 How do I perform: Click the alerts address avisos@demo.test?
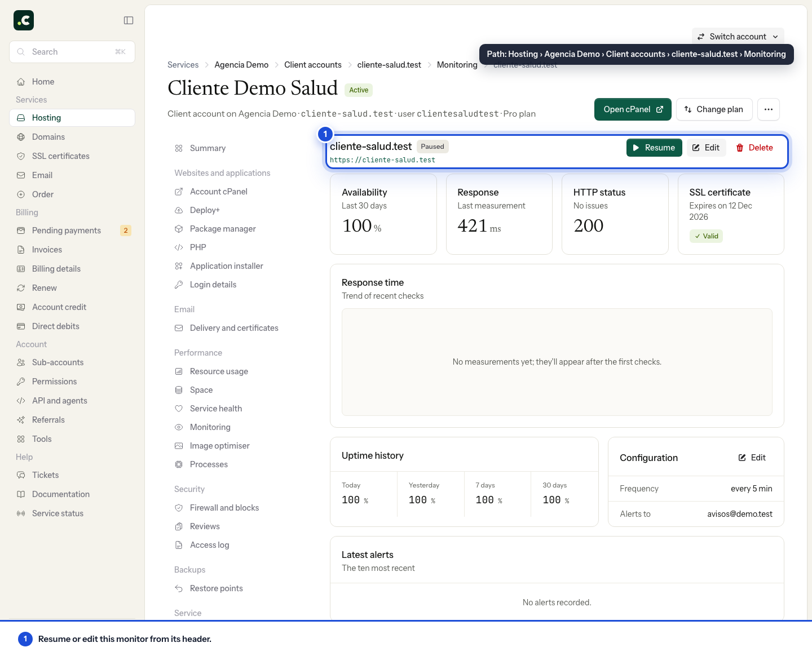740,514
